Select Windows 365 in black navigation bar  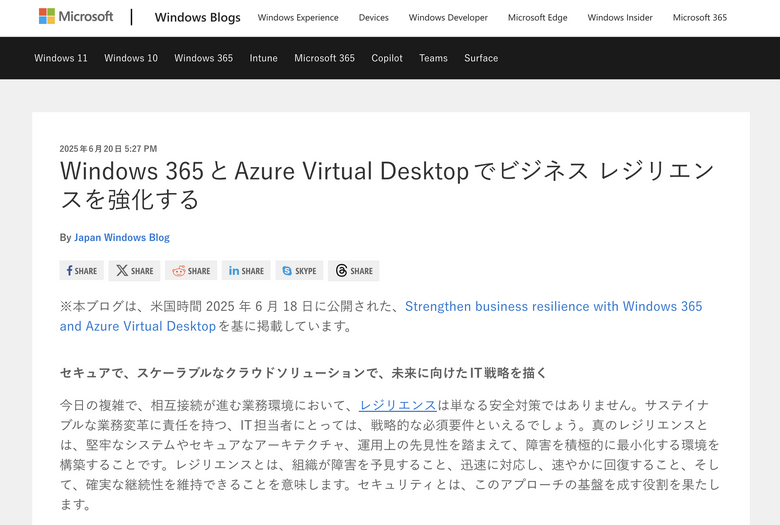click(x=203, y=58)
